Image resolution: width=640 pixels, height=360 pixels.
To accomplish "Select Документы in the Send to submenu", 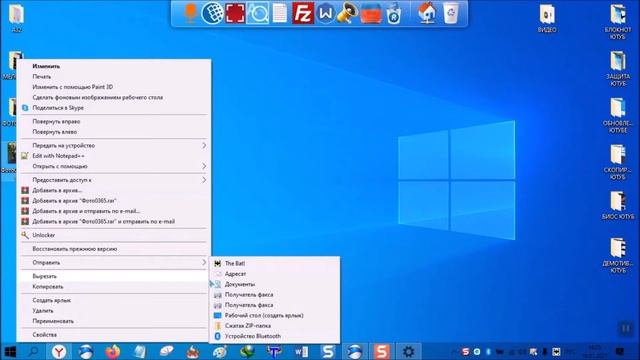I will [274, 284].
